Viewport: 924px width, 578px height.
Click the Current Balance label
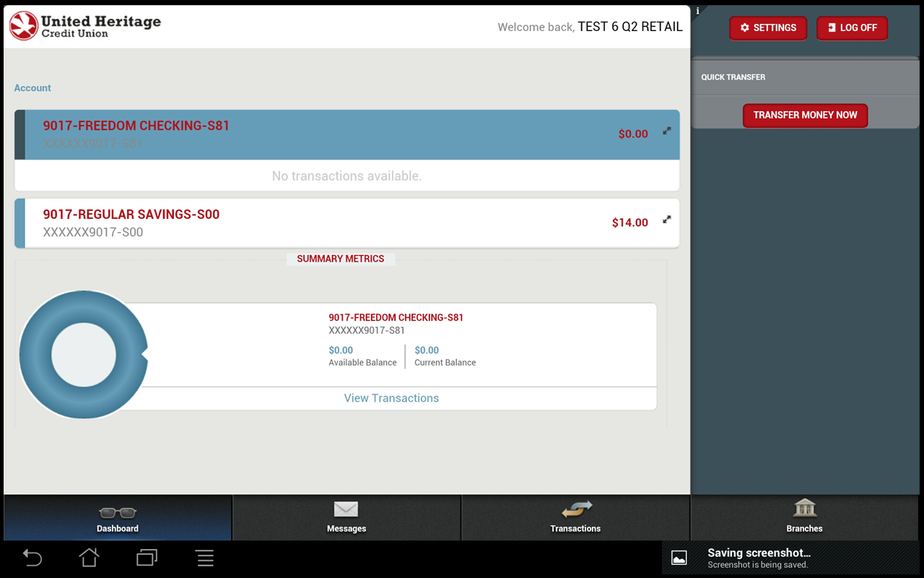(445, 363)
